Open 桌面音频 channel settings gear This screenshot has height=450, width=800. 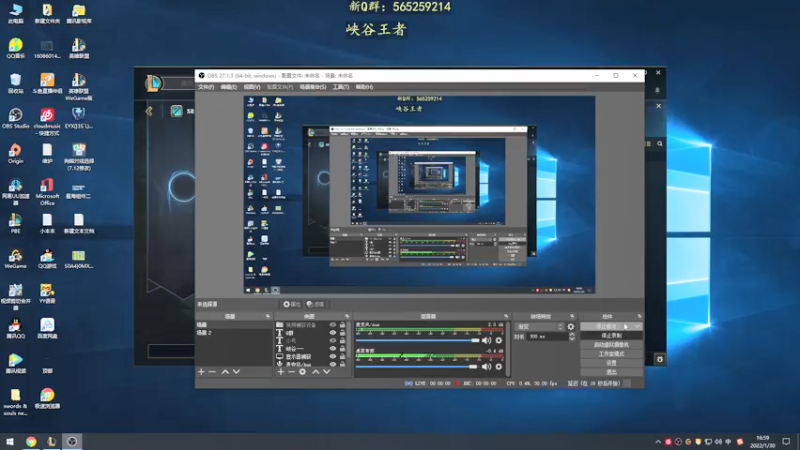(499, 366)
